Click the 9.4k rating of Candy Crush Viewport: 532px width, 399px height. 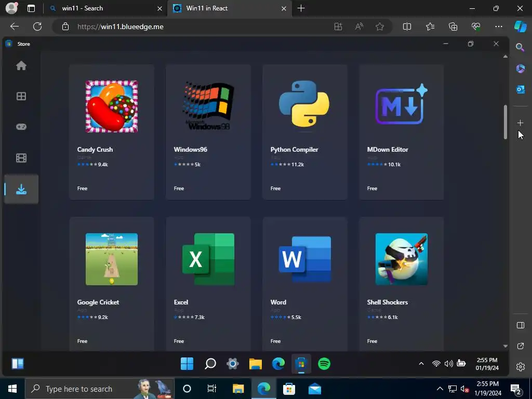(103, 165)
